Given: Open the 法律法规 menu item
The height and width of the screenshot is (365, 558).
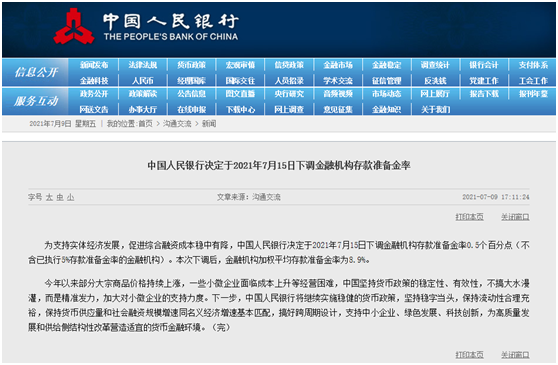Looking at the screenshot, I should pos(143,65).
